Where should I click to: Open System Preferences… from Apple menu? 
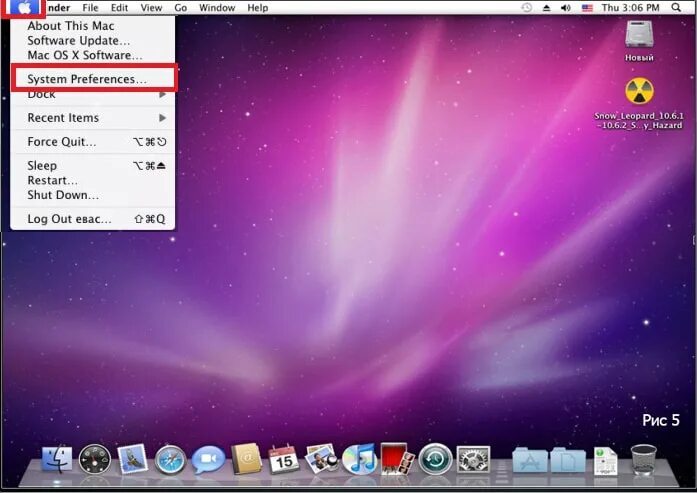pyautogui.click(x=92, y=79)
